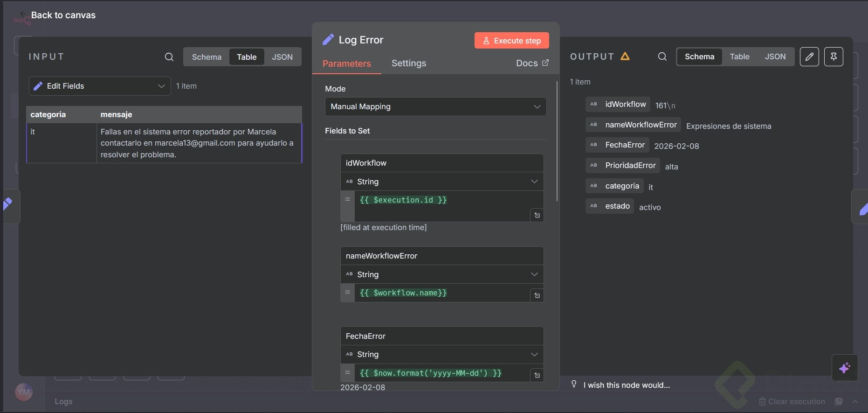The height and width of the screenshot is (413, 868).
Task: Click the pin output data icon
Action: pyautogui.click(x=834, y=57)
